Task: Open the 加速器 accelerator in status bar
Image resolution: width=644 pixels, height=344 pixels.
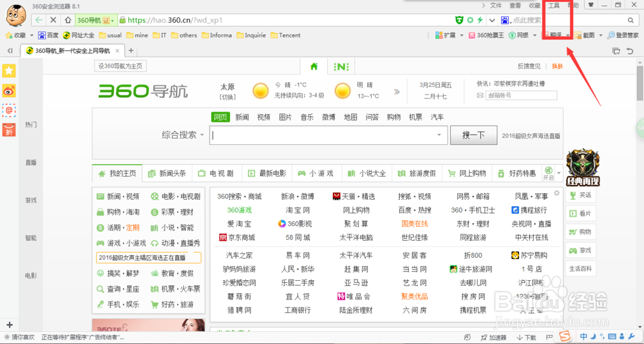Action: point(495,338)
